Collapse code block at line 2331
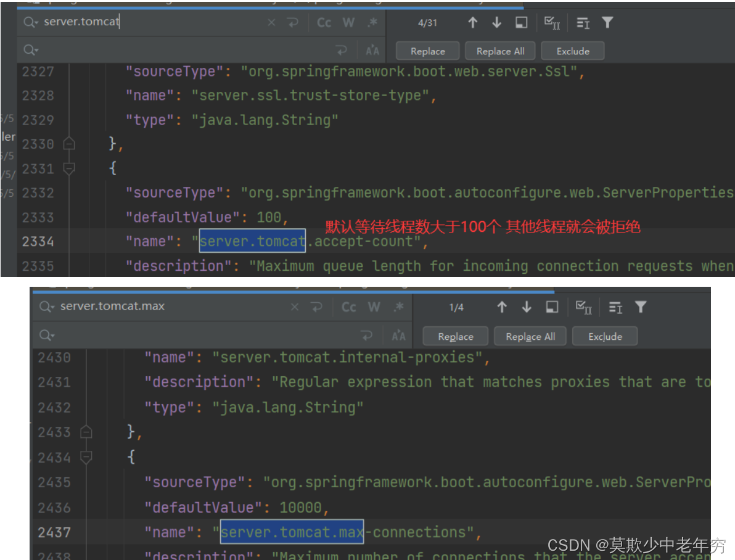Viewport: 735px width, 560px height. tap(69, 168)
